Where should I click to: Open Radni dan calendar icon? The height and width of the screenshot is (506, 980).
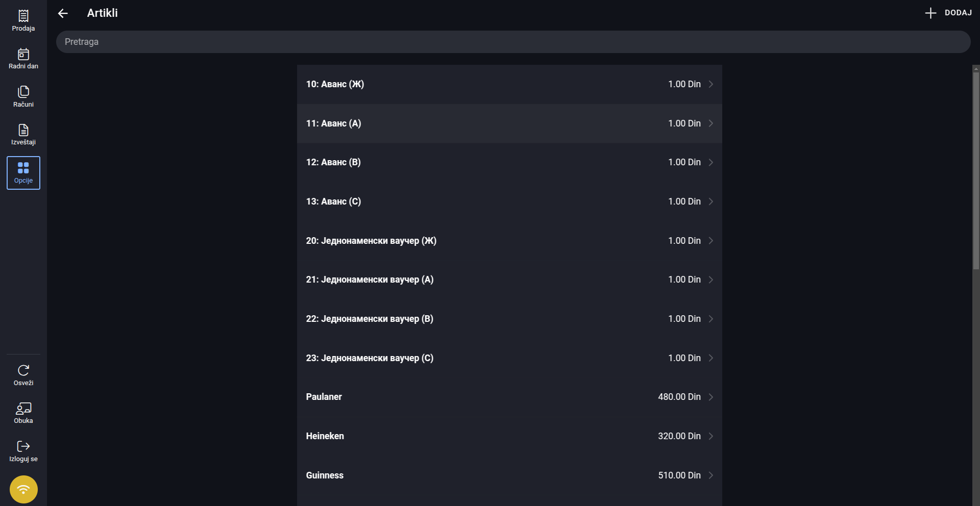(23, 54)
